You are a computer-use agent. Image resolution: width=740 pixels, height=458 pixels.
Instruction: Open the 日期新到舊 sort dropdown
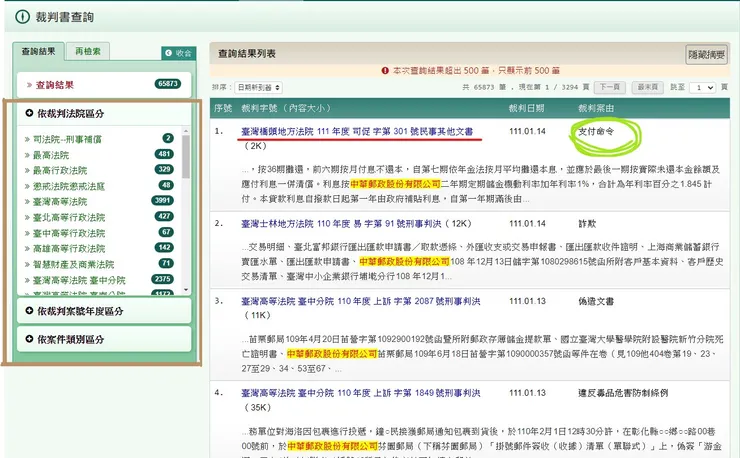[258, 88]
